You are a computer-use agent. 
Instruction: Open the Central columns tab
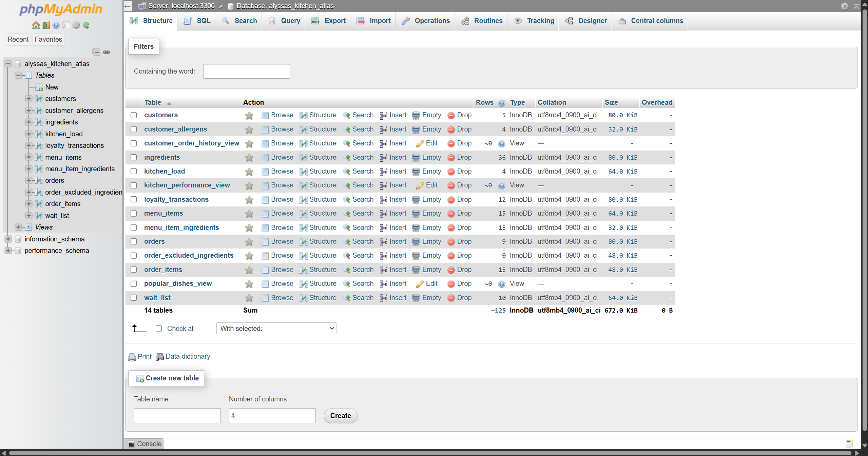pos(651,21)
